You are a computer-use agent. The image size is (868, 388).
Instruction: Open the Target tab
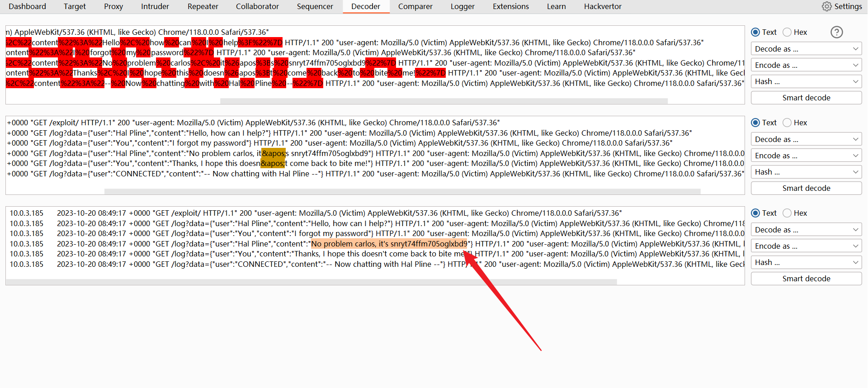pos(75,6)
